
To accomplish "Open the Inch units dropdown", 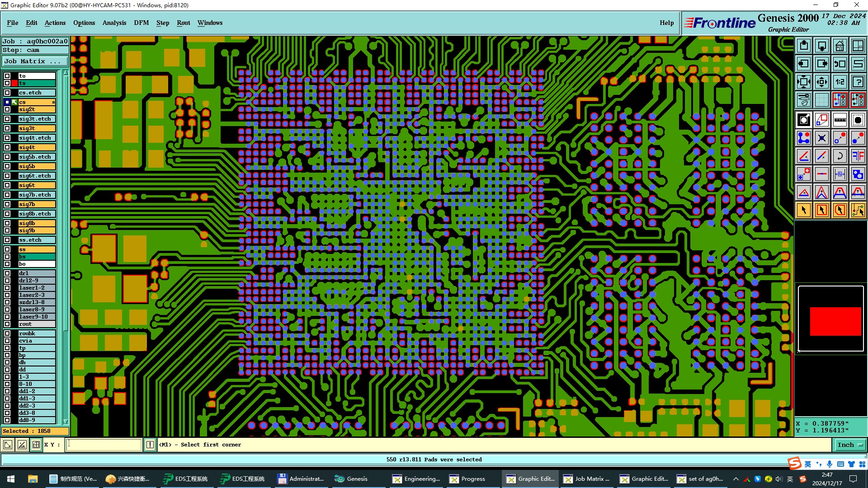I will pyautogui.click(x=849, y=445).
